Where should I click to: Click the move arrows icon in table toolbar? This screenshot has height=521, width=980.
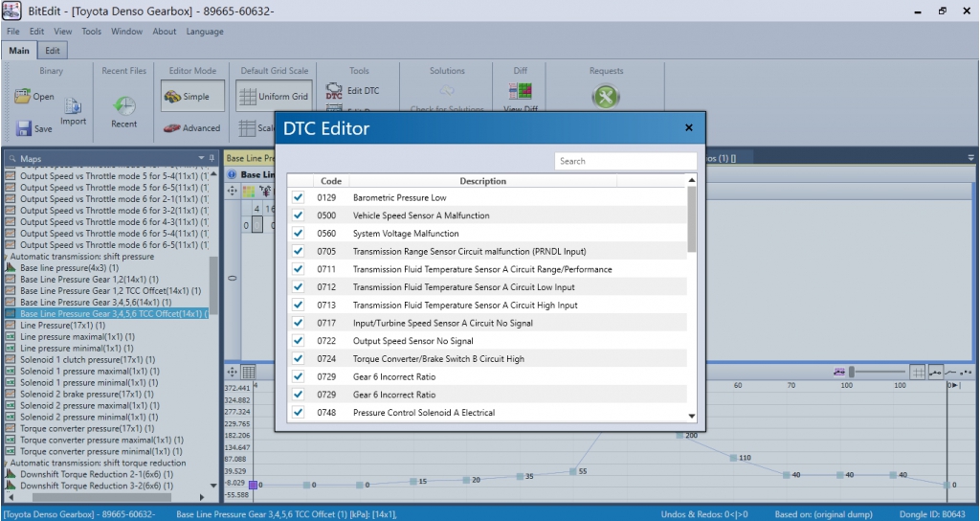tap(232, 191)
